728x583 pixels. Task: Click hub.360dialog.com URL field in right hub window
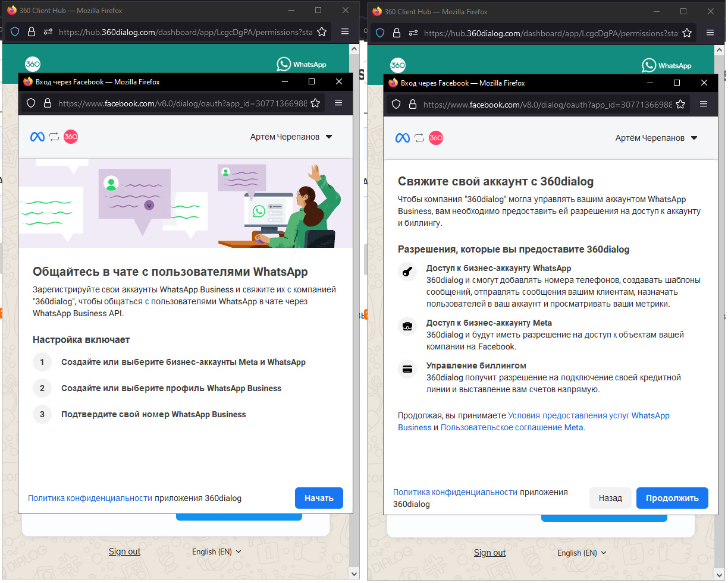(x=551, y=33)
